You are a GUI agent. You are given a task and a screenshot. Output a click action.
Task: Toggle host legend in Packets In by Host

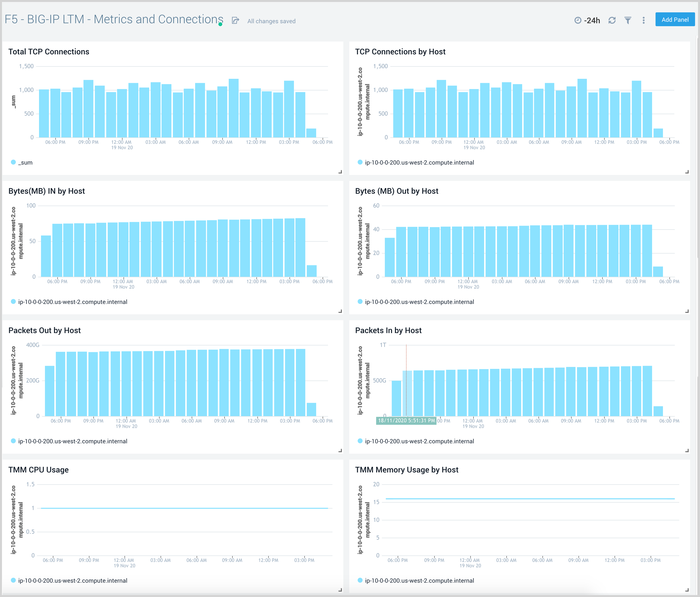point(416,441)
